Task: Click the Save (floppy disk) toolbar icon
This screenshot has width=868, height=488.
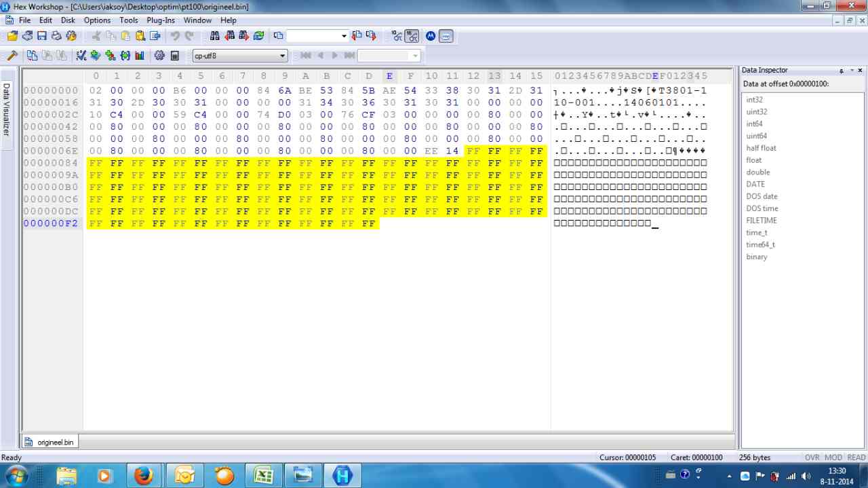Action: [42, 36]
